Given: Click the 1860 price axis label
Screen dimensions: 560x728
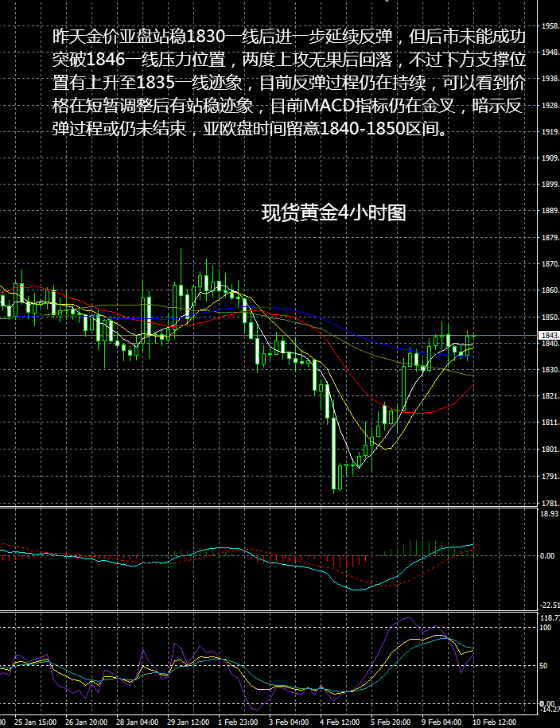Looking at the screenshot, I should coord(550,290).
